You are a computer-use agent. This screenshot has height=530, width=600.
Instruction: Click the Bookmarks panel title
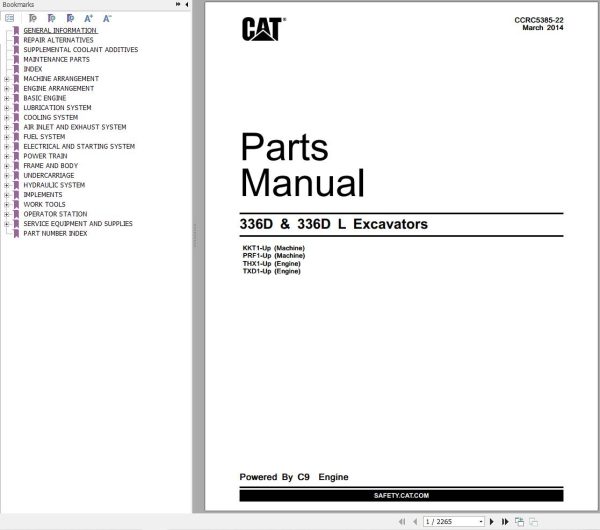tap(18, 4)
